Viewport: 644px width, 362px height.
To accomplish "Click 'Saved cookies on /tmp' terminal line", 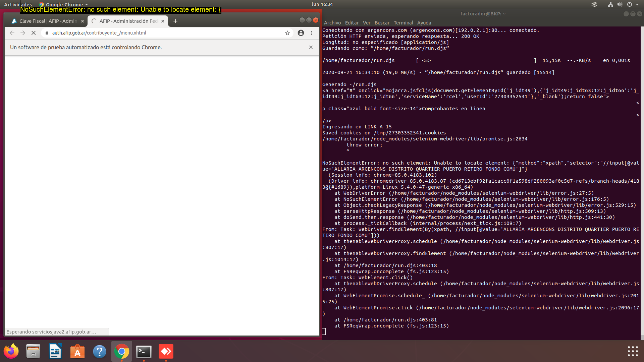I will click(384, 133).
